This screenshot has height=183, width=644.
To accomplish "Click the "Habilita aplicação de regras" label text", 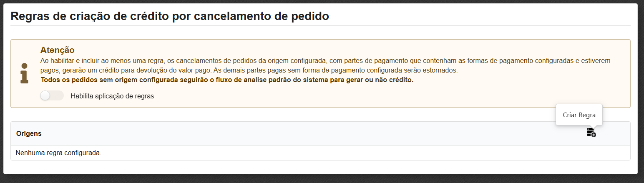I will click(112, 96).
